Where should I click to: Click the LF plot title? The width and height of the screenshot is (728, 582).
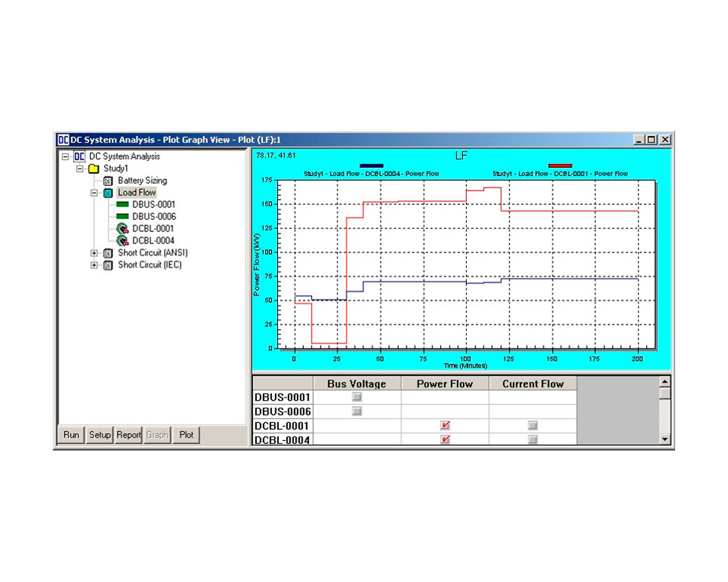(x=461, y=155)
